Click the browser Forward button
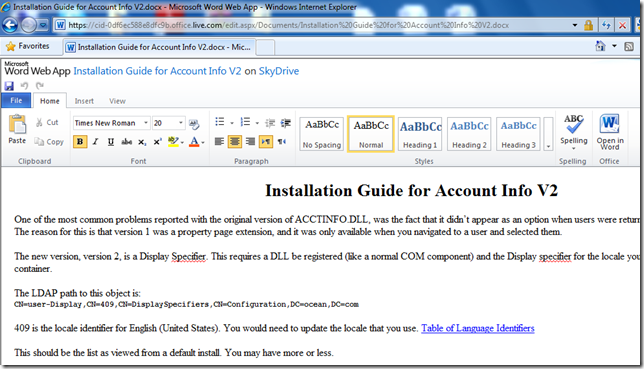The height and width of the screenshot is (369, 644). tap(28, 25)
